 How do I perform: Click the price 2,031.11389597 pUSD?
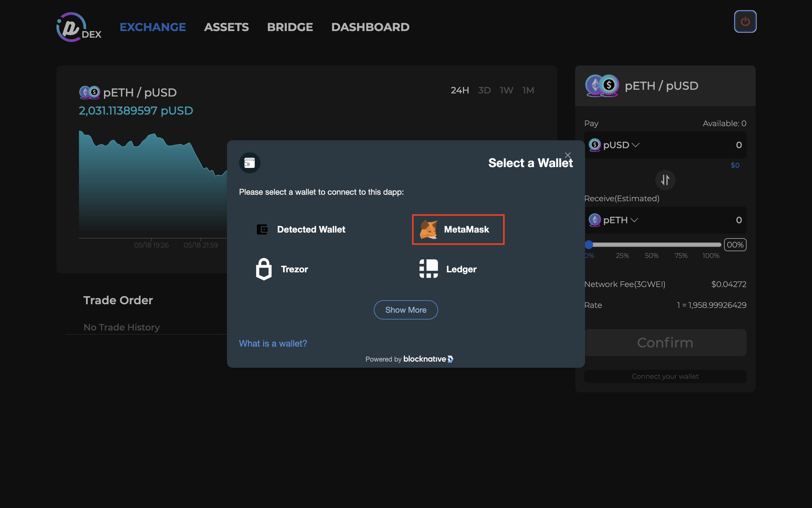point(136,111)
